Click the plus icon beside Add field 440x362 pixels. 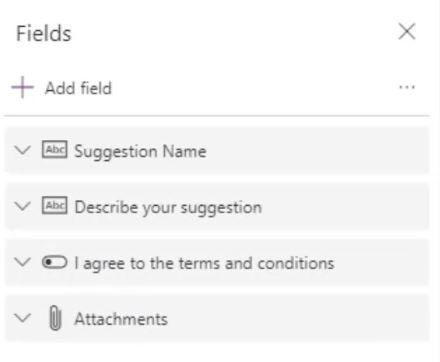coord(22,87)
